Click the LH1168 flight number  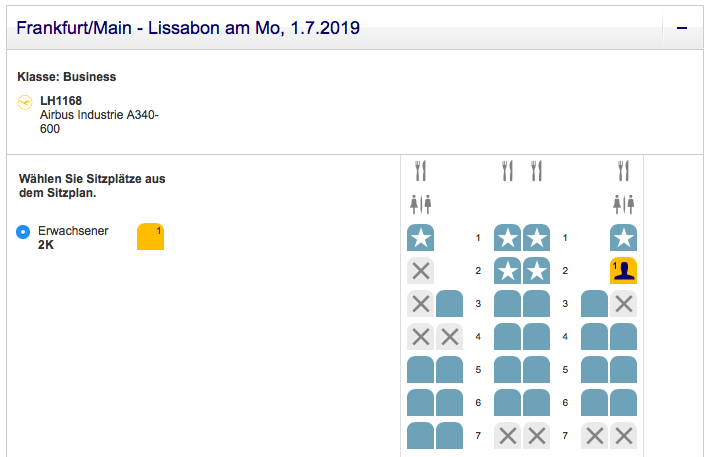coord(61,100)
